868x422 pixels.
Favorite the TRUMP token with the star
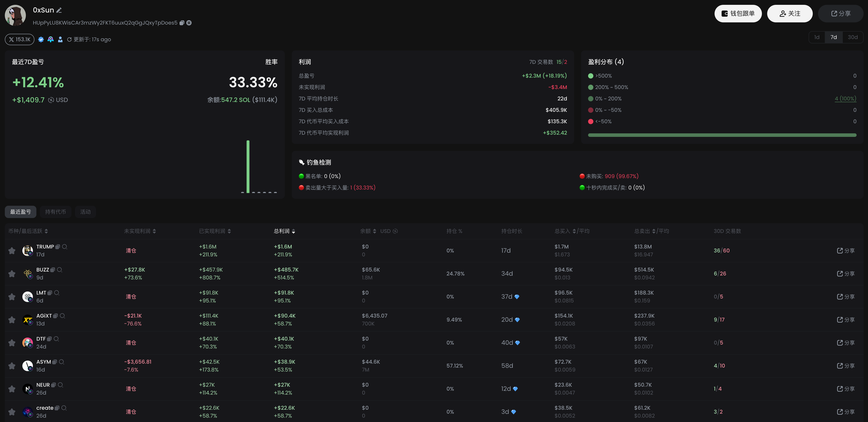tap(12, 251)
